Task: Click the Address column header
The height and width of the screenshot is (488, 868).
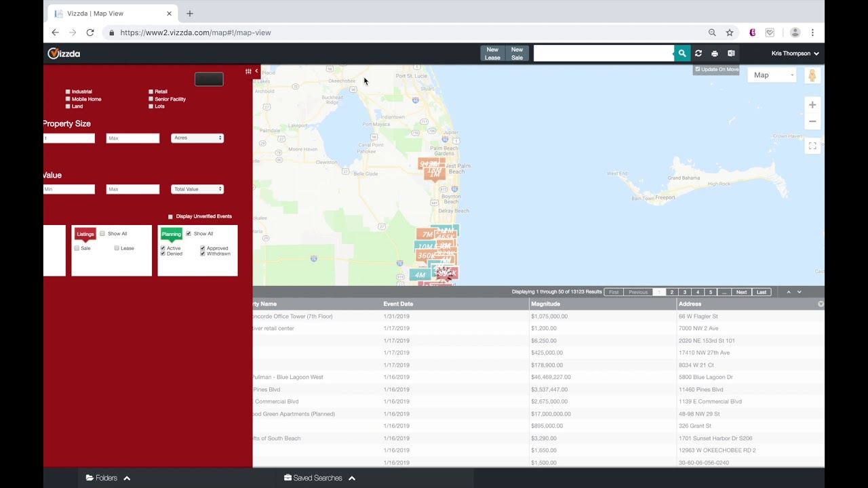Action: click(690, 304)
